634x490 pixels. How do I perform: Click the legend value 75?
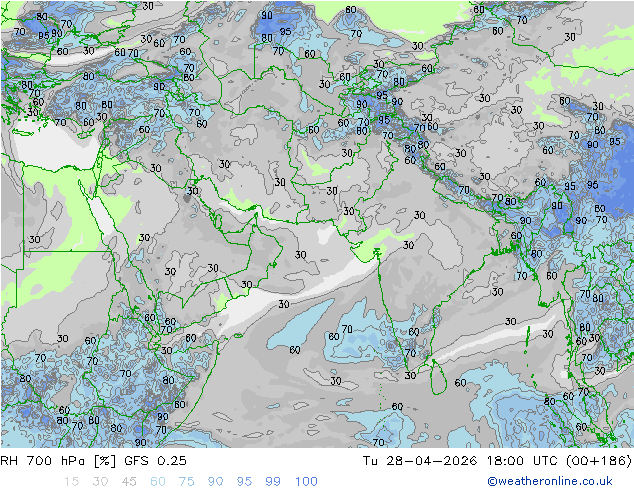(186, 482)
